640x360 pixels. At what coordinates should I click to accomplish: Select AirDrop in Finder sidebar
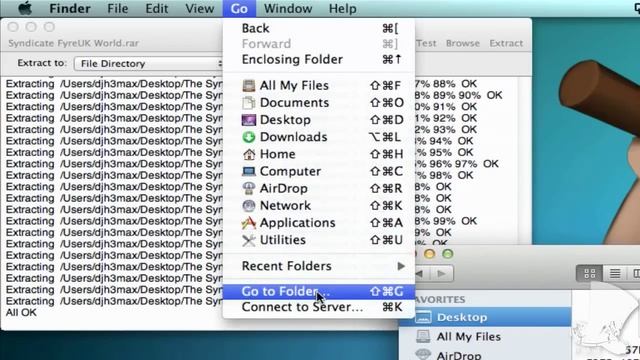point(485,355)
